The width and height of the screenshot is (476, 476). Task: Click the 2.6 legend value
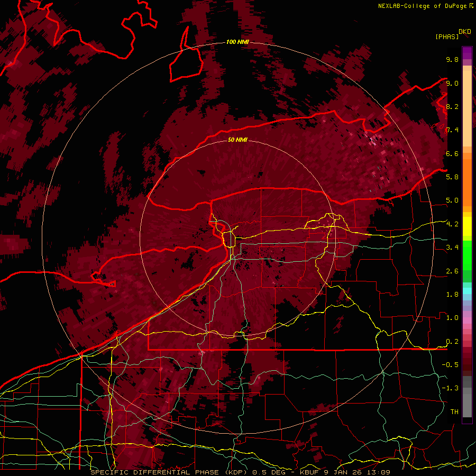(x=452, y=271)
